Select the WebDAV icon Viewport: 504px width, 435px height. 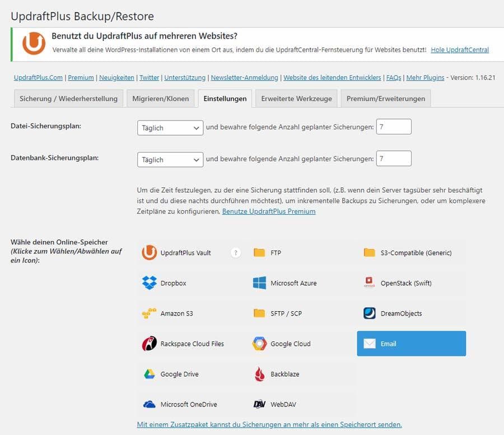click(259, 404)
